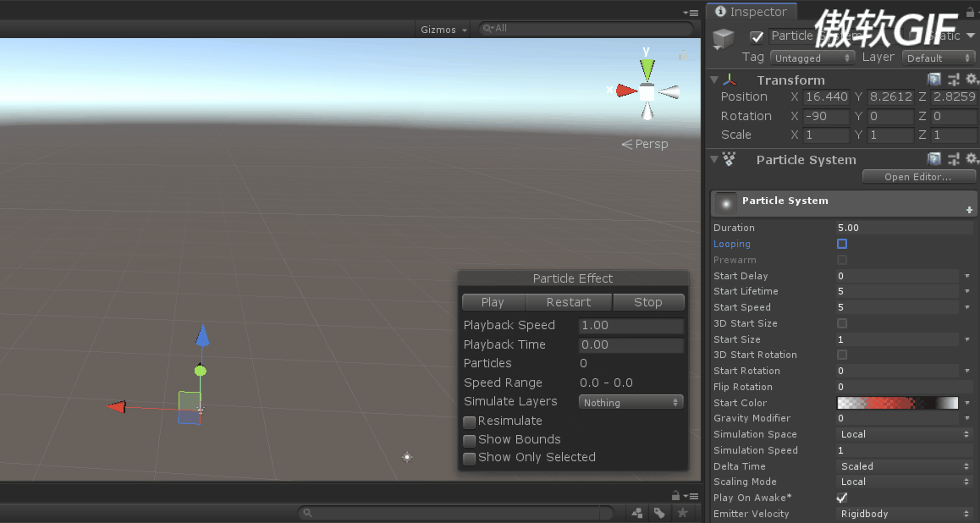
Task: Open the Simulation Space dropdown
Action: [x=905, y=434]
